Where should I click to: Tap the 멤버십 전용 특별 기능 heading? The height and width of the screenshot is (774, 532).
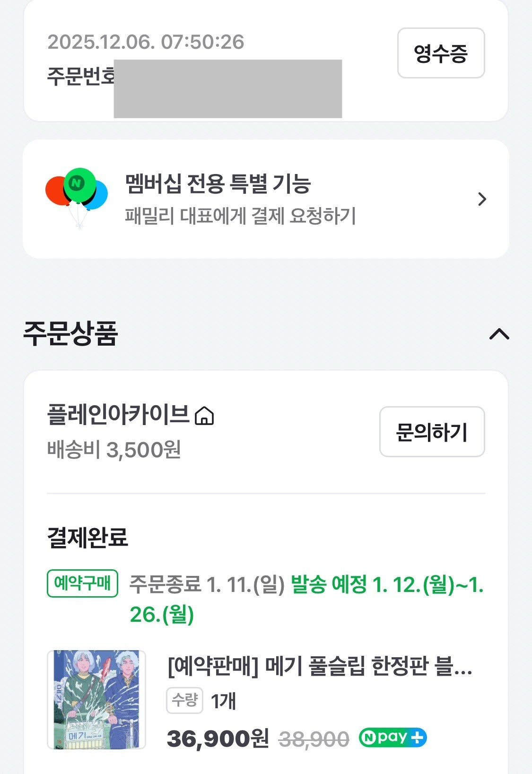point(218,184)
